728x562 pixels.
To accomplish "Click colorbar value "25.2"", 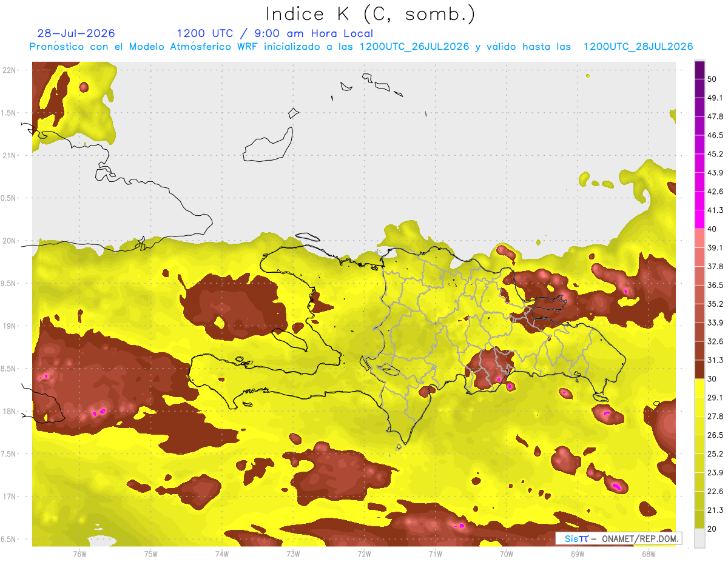I will pyautogui.click(x=715, y=454).
